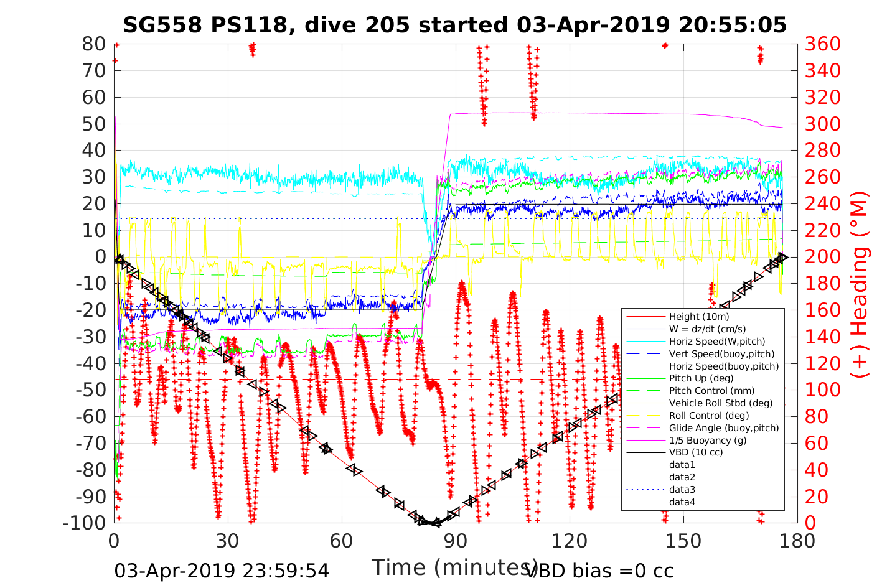
Task: Select "W = dz/dt (cm/s)" in the legend
Action: click(x=707, y=329)
